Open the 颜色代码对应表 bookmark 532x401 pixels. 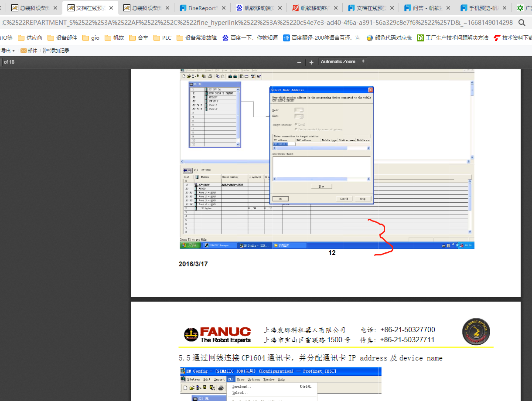pos(389,38)
